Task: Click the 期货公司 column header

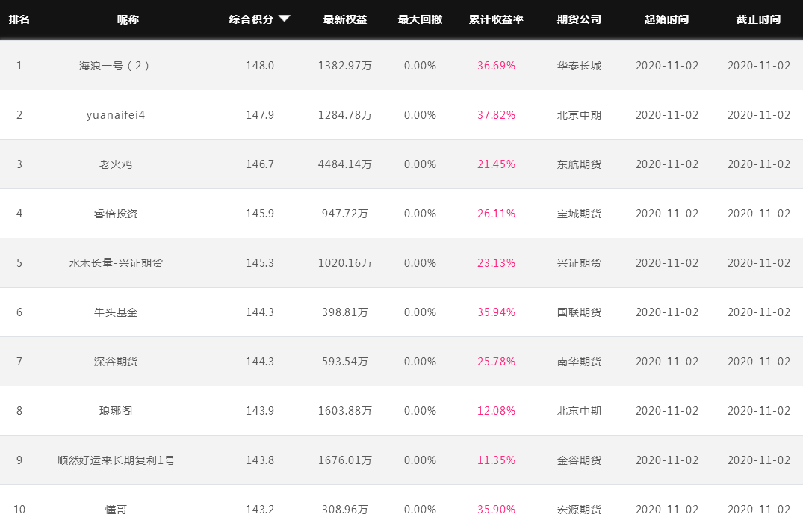Action: point(579,19)
